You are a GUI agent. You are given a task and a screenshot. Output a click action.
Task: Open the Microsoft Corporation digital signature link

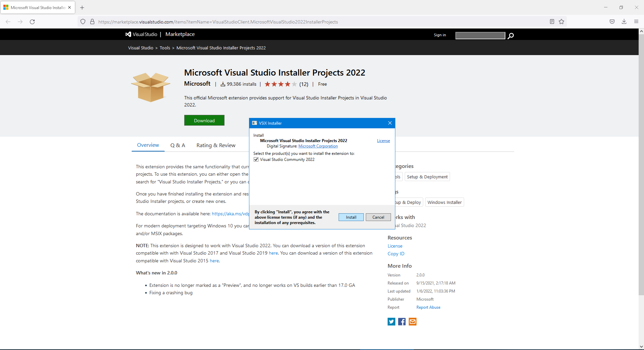pos(318,146)
